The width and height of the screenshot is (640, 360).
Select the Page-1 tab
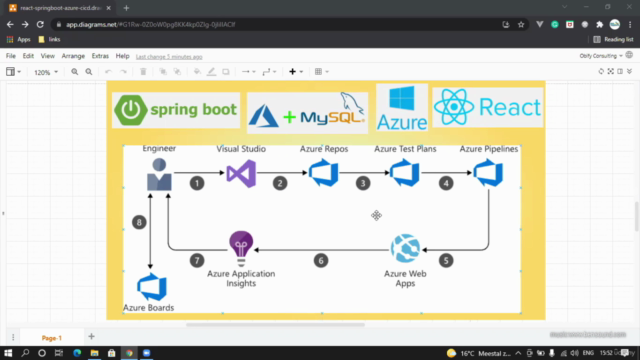click(x=51, y=338)
